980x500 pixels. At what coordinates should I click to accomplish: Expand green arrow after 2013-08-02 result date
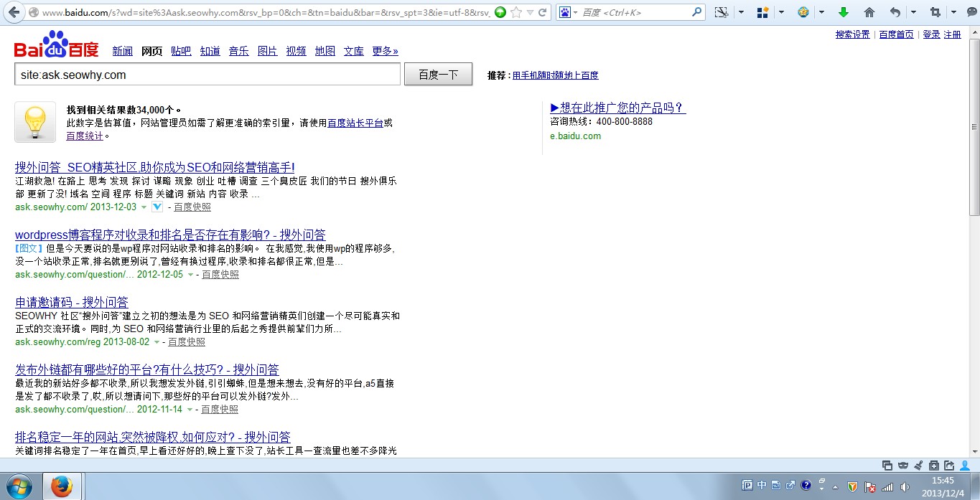(x=157, y=342)
